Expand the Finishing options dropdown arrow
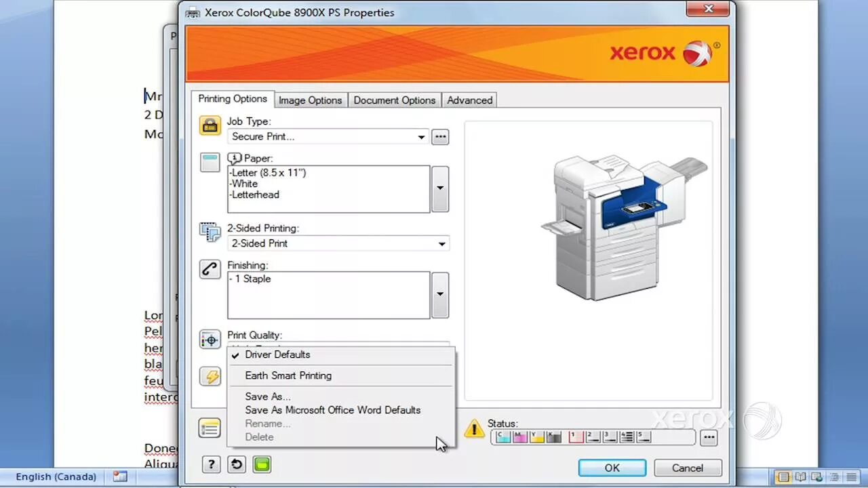 (x=440, y=294)
